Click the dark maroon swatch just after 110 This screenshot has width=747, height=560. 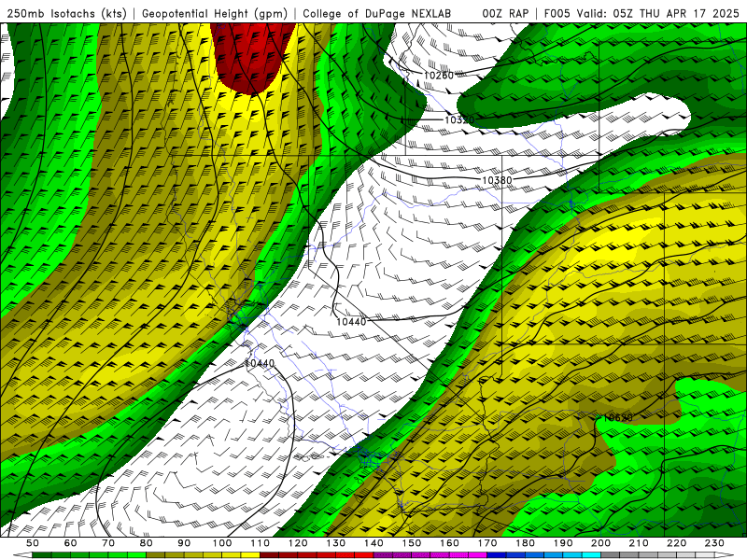coord(269,555)
